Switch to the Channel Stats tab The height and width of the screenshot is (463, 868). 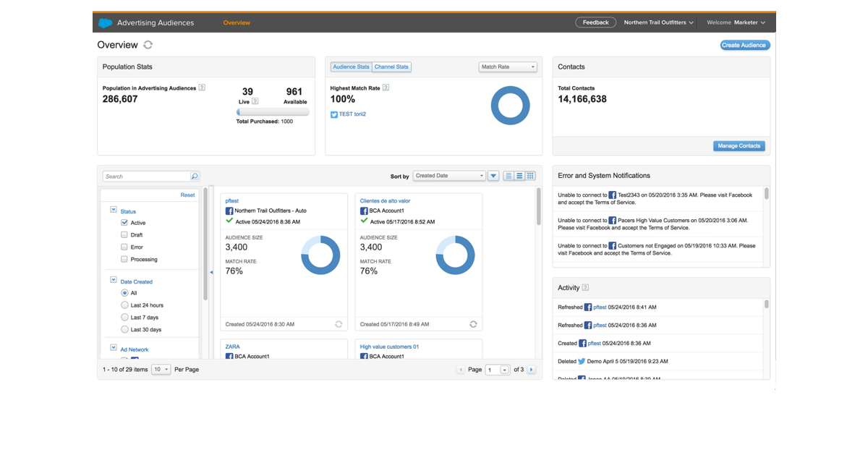(x=391, y=67)
